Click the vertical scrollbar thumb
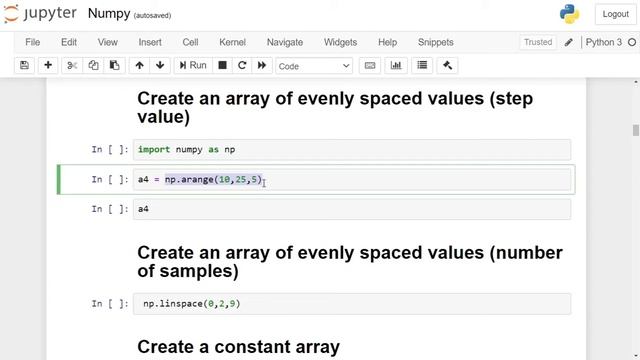640x360 pixels. click(x=636, y=130)
